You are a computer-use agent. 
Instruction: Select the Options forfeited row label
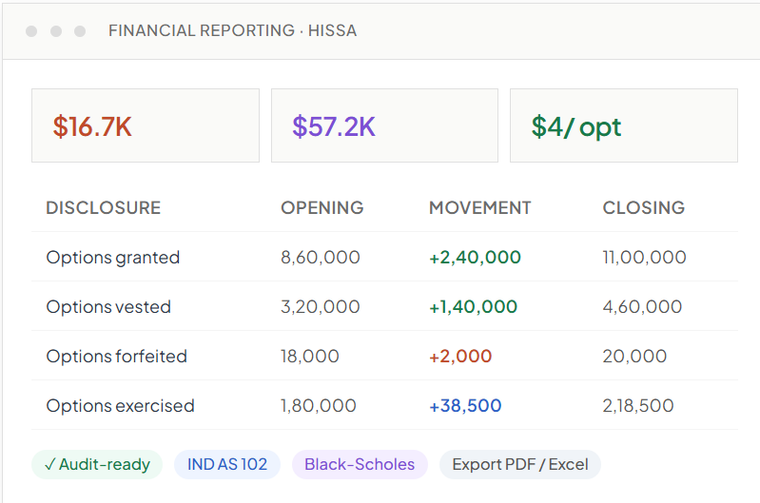coord(116,356)
